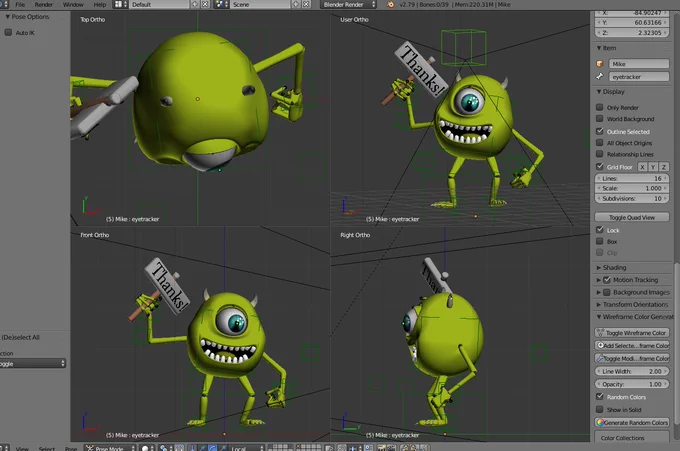This screenshot has height=451, width=680.
Task: Click the Scene name field
Action: [260, 4]
